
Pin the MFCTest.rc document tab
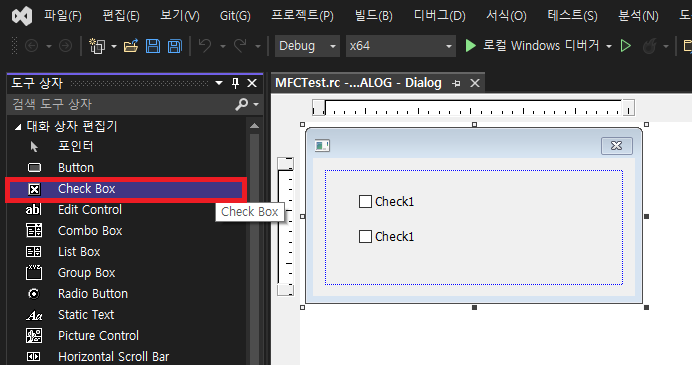pyautogui.click(x=456, y=83)
